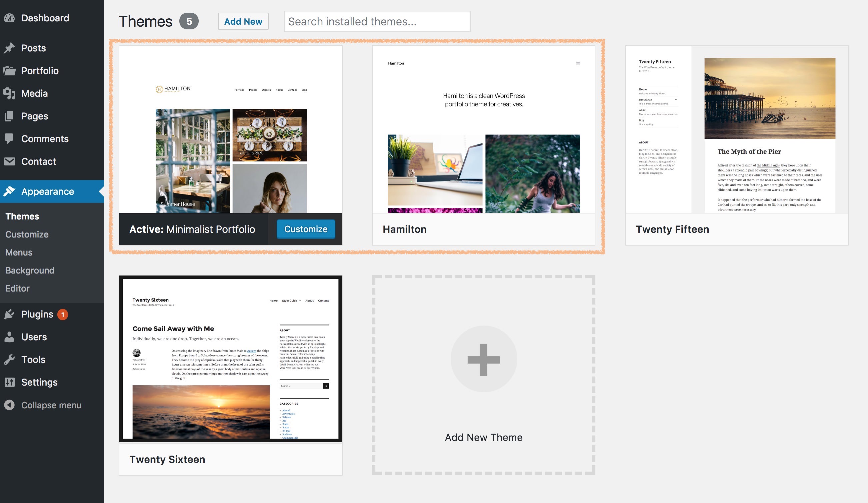Click the Themes page heading
The width and height of the screenshot is (868, 503).
pyautogui.click(x=146, y=21)
